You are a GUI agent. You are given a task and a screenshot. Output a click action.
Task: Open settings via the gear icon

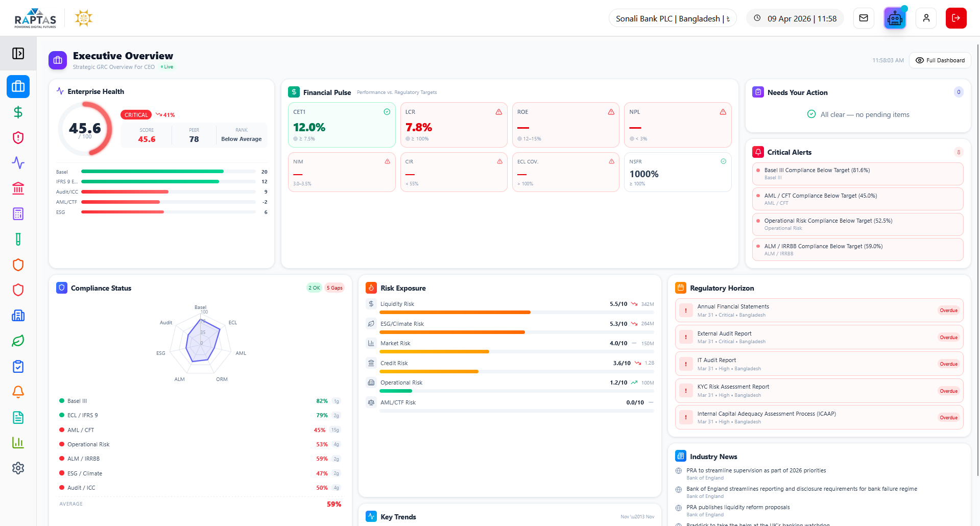[x=18, y=468]
